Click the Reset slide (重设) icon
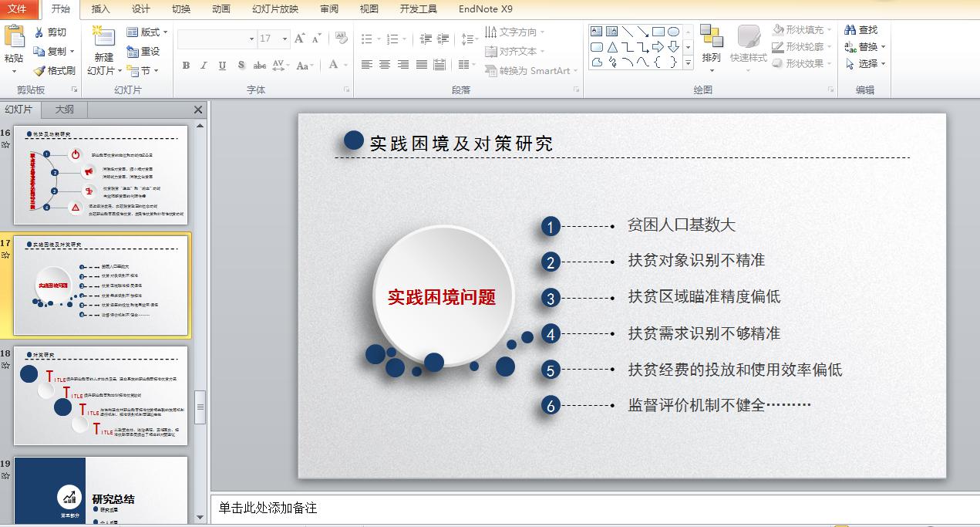This screenshot has width=980, height=527. point(133,52)
